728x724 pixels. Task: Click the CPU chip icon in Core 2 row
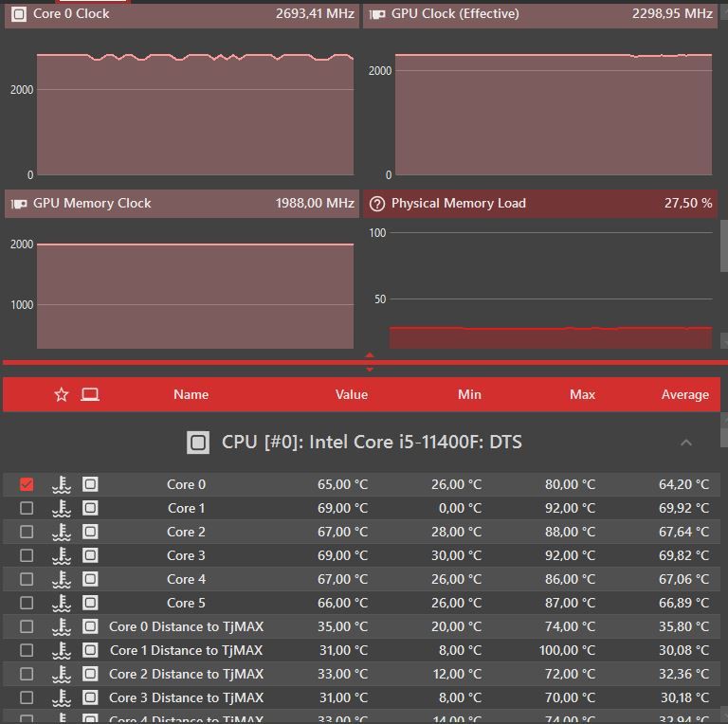90,532
